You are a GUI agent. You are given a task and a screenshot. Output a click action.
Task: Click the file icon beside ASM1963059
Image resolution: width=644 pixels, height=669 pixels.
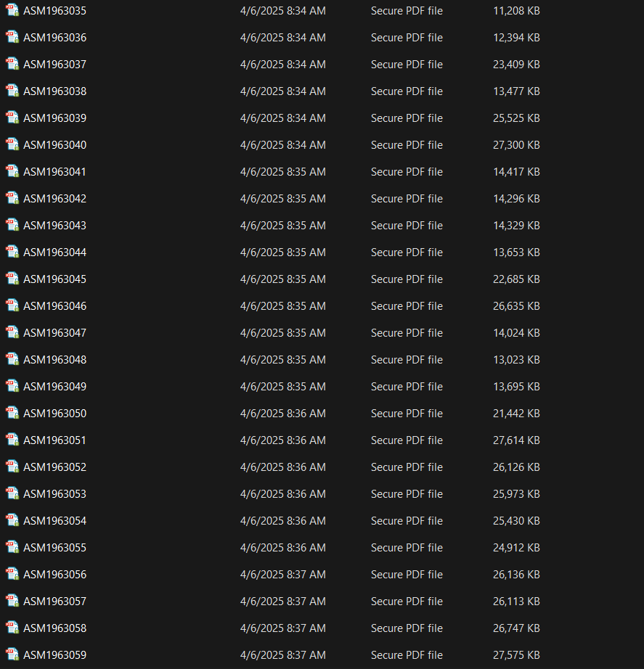point(12,655)
